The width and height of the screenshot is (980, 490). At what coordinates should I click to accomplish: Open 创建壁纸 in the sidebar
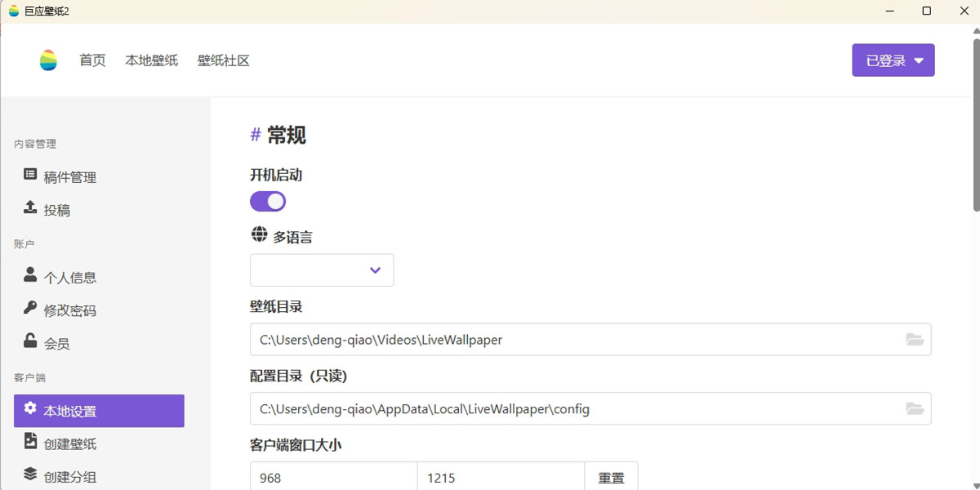[x=99, y=444]
